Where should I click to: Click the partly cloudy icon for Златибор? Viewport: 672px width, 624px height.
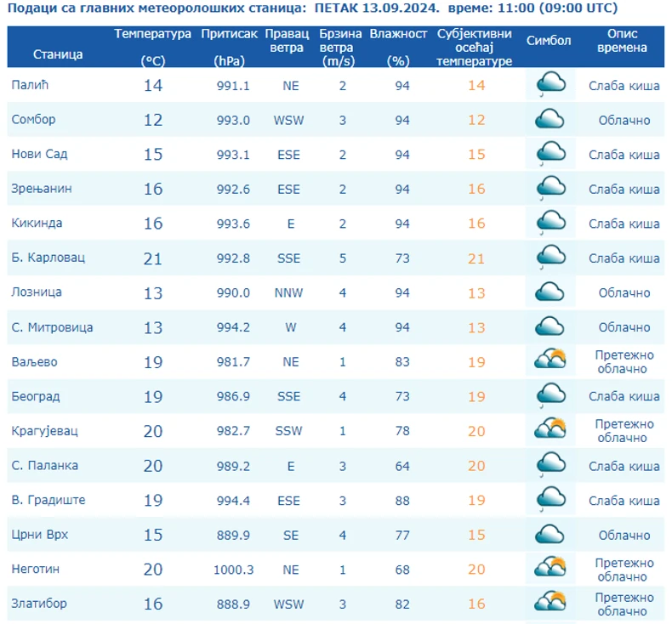tap(550, 601)
